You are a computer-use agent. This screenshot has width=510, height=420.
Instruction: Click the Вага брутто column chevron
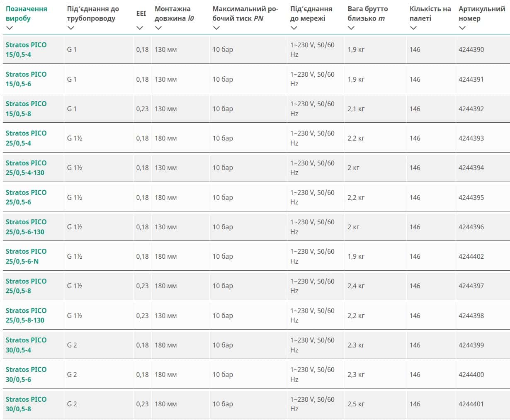coord(351,28)
